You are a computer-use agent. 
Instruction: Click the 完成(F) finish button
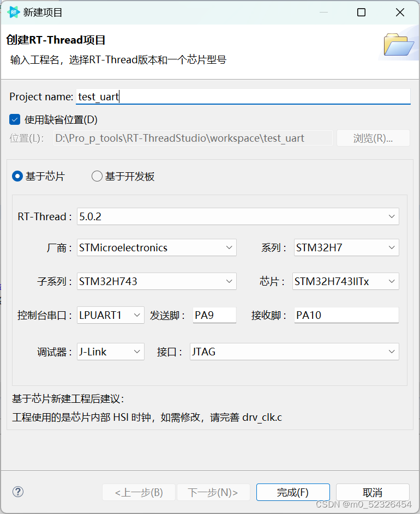pos(293,492)
